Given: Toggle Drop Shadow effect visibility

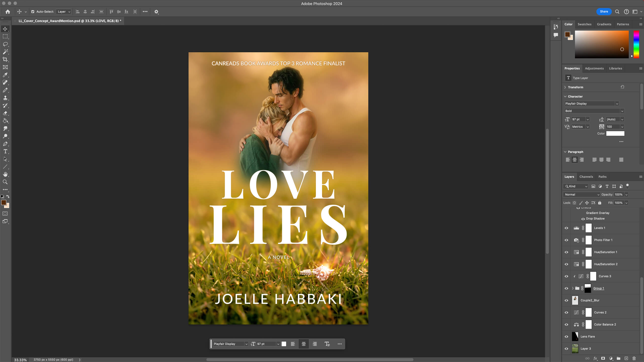Looking at the screenshot, I should 583,219.
